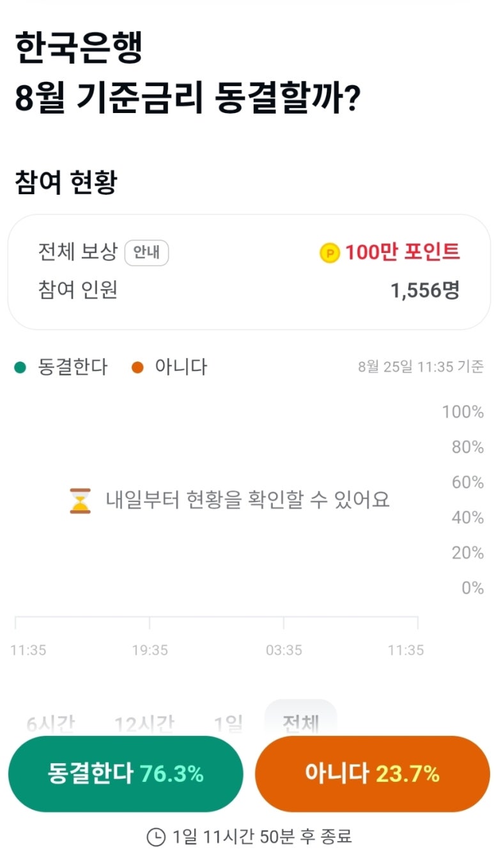Viewport: 494px width, 868px height.
Task: Click the 8월 25일 11:35 기준 timestamp
Action: click(421, 367)
